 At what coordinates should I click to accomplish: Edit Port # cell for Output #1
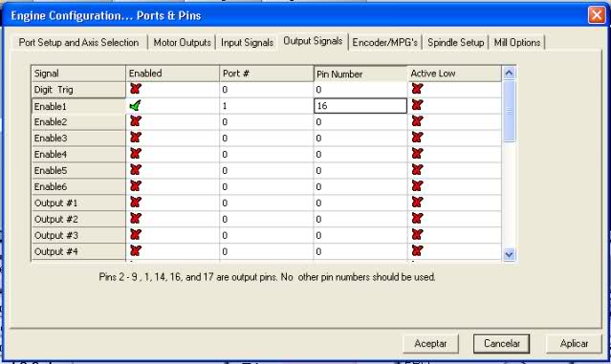point(266,203)
